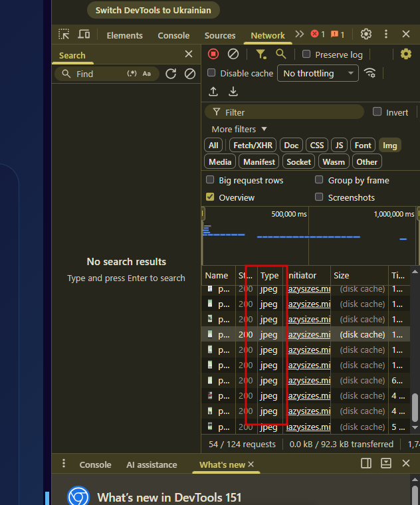This screenshot has height=505, width=420.
Task: Open the drawer three-dot menu
Action: tap(64, 463)
